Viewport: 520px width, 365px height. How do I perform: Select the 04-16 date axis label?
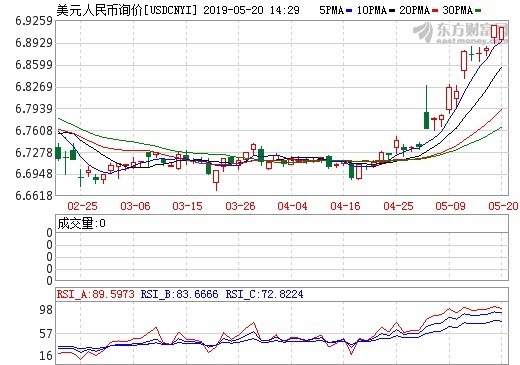click(345, 206)
